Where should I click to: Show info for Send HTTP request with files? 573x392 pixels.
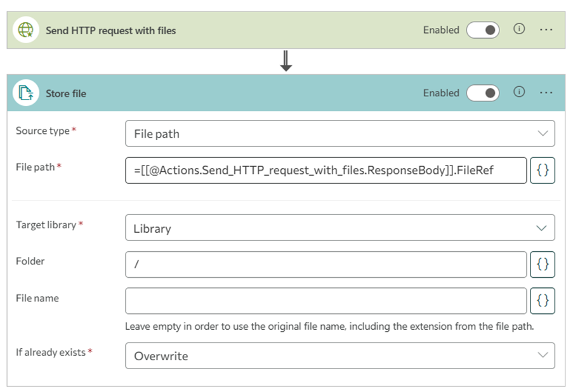(519, 29)
